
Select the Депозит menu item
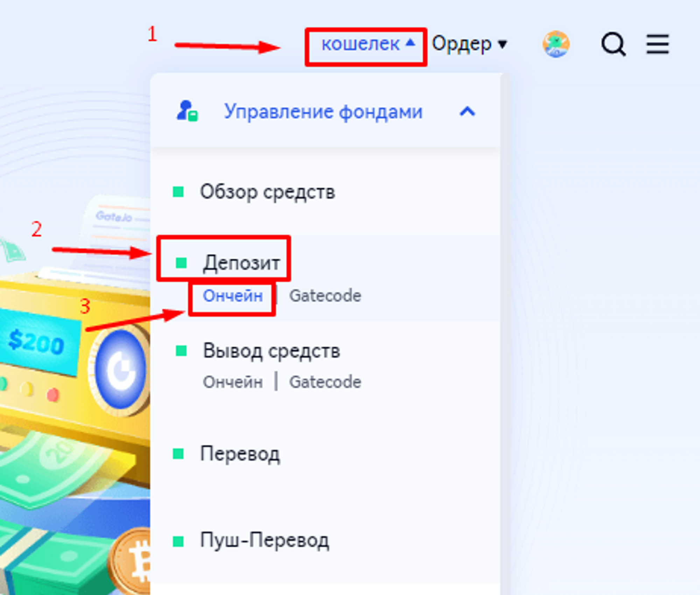pos(241,263)
